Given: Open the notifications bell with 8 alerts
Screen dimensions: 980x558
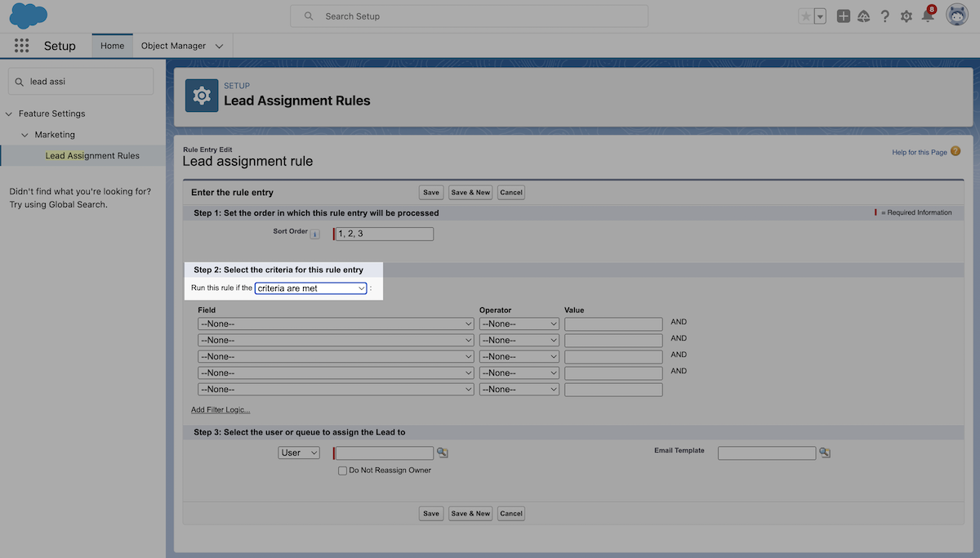Looking at the screenshot, I should (x=926, y=16).
